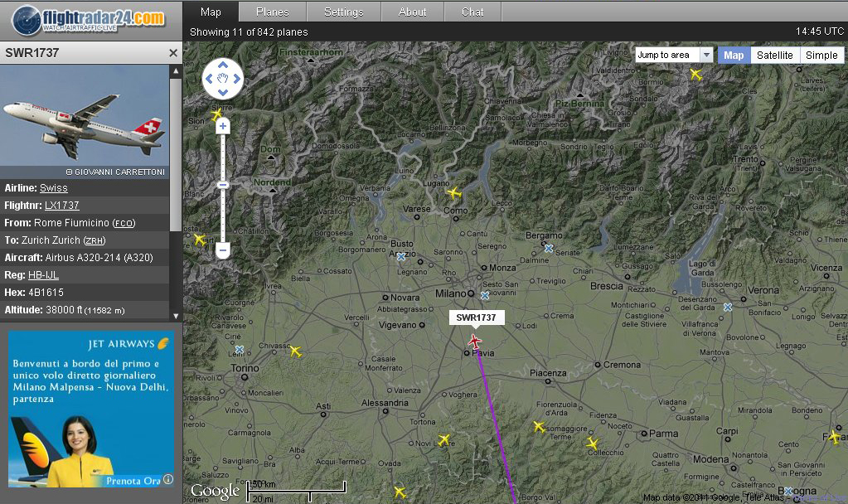The width and height of the screenshot is (848, 504).
Task: Pan the map up with arrow
Action: click(223, 65)
